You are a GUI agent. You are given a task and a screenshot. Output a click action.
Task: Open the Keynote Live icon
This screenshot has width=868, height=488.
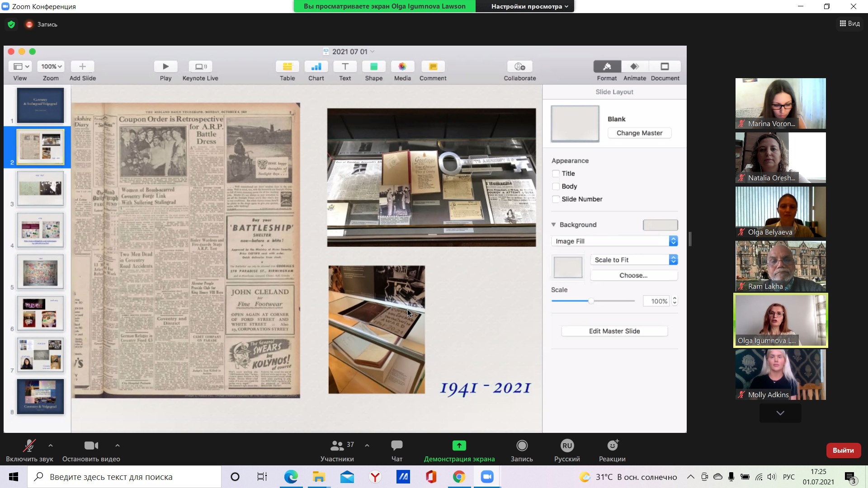click(200, 66)
